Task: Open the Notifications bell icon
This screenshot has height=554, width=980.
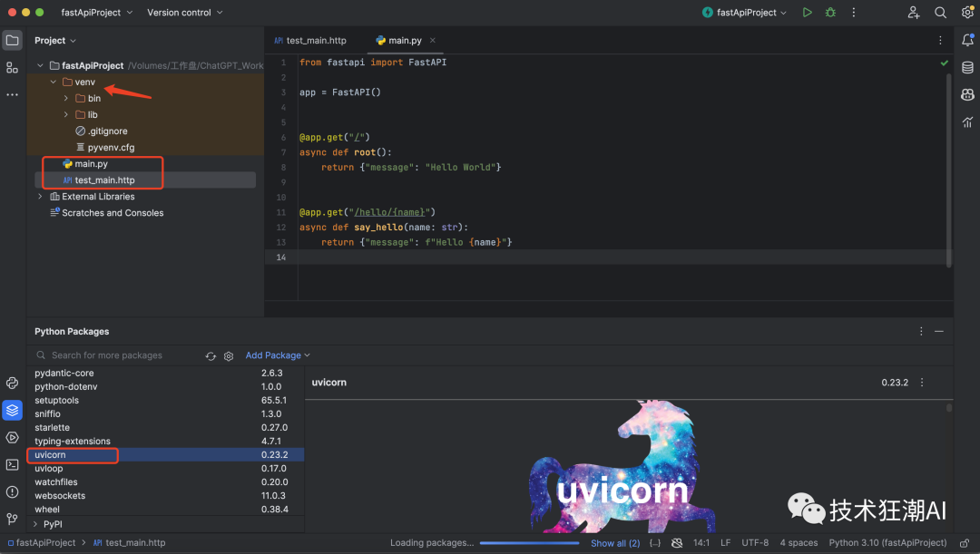Action: 967,41
